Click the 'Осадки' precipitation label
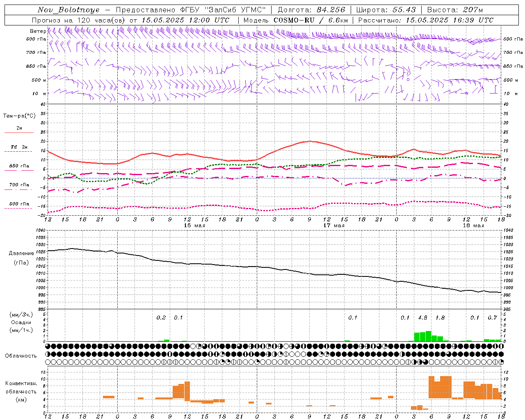This screenshot has width=525, height=420. tap(21, 322)
